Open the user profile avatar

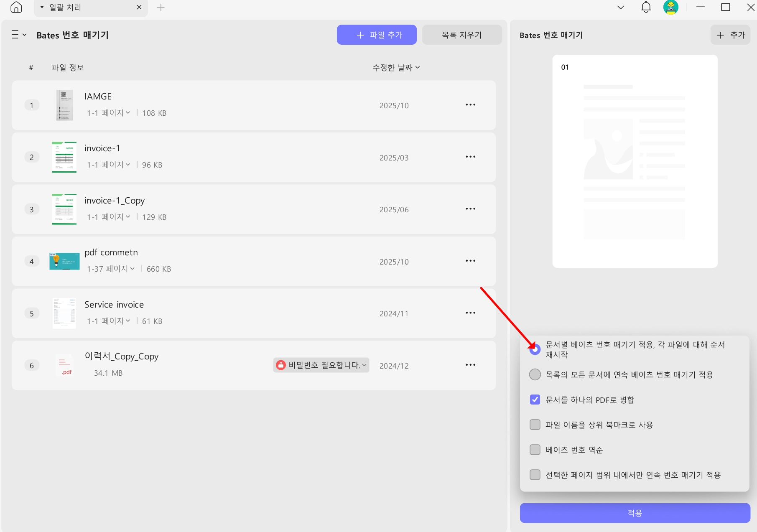pos(670,7)
